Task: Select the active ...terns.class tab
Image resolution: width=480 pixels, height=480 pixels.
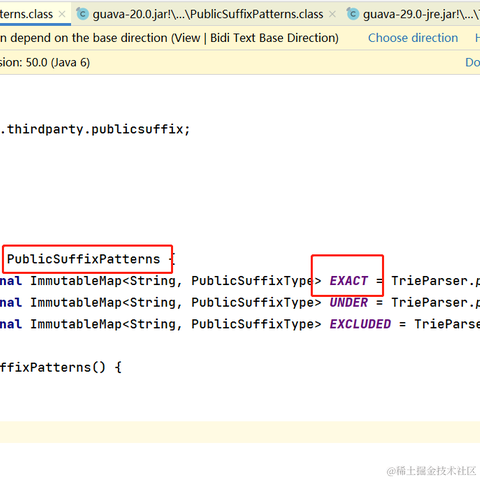Action: [26, 14]
